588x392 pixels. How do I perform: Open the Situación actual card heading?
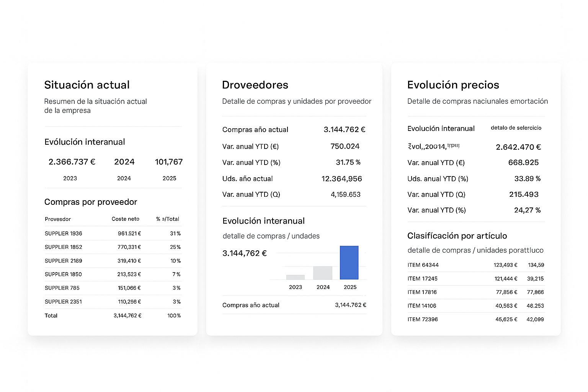87,85
